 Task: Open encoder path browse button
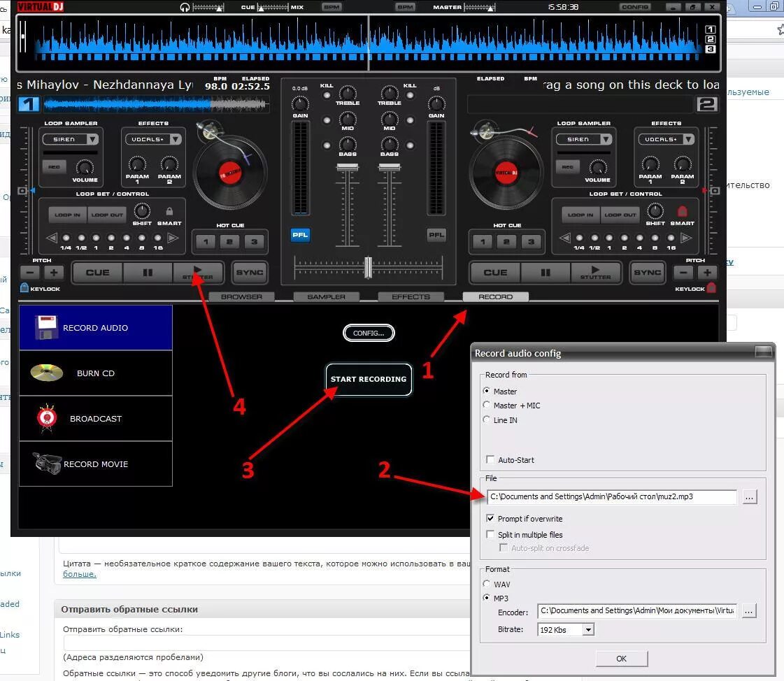click(748, 611)
